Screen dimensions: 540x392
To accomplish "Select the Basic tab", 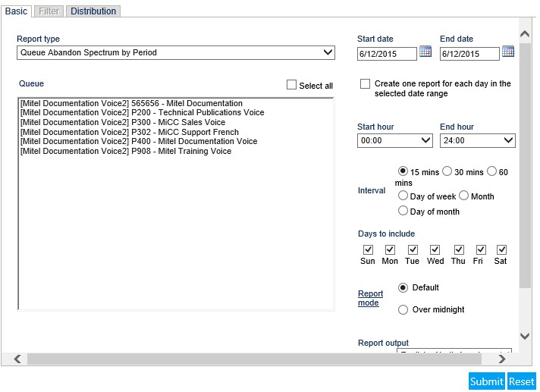I will click(x=16, y=11).
